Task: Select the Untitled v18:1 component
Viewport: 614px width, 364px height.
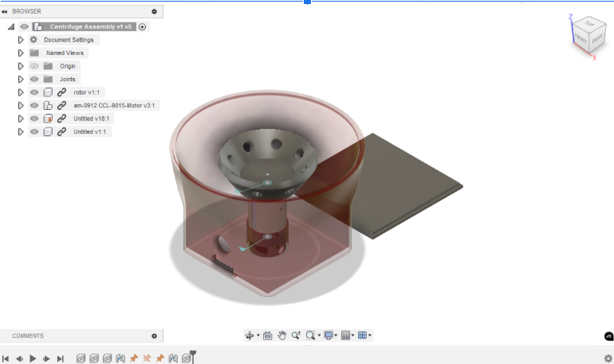Action: click(92, 119)
